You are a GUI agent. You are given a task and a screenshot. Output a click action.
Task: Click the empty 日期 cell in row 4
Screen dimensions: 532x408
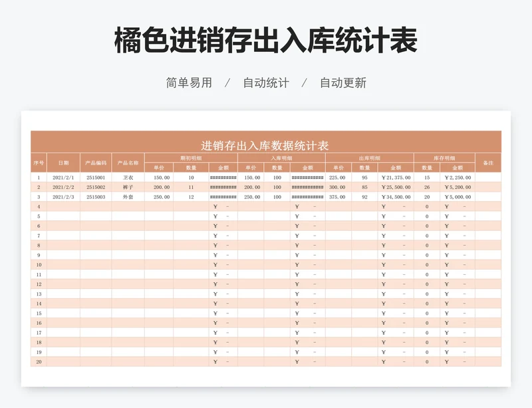pos(63,206)
